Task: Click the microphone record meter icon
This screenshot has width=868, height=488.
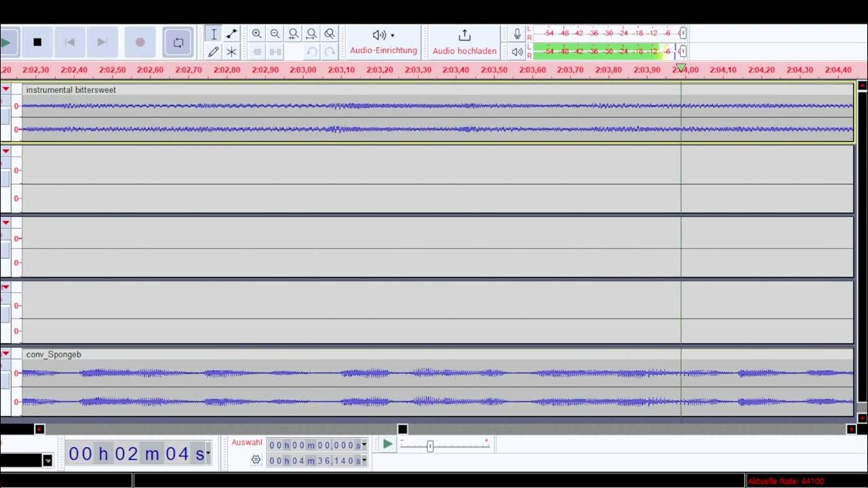Action: 517,34
